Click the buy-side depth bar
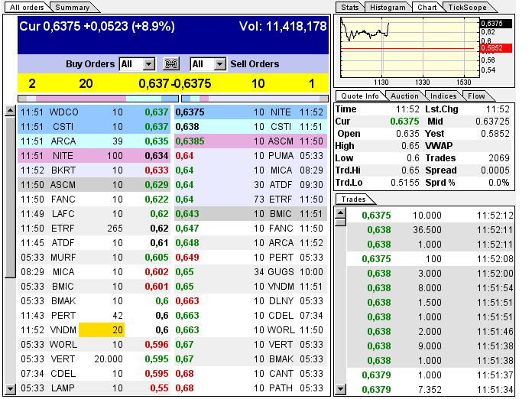Viewport: 532px width, 399px height. [98, 99]
